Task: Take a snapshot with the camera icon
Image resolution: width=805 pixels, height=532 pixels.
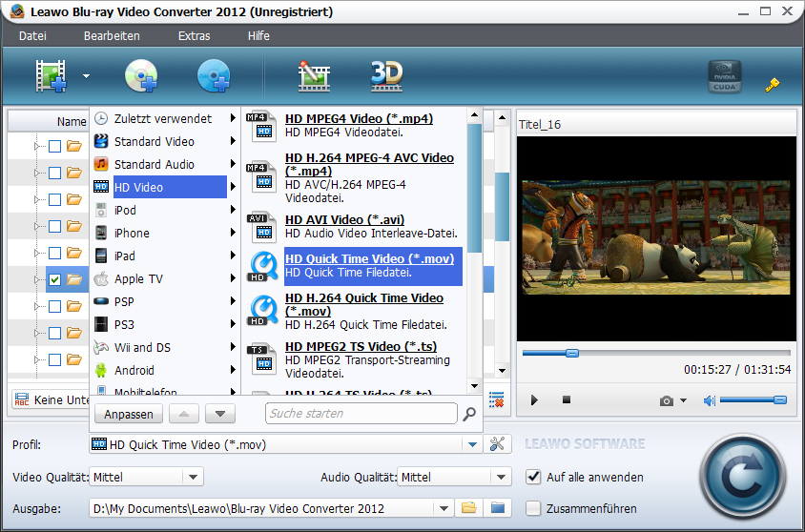Action: point(667,400)
